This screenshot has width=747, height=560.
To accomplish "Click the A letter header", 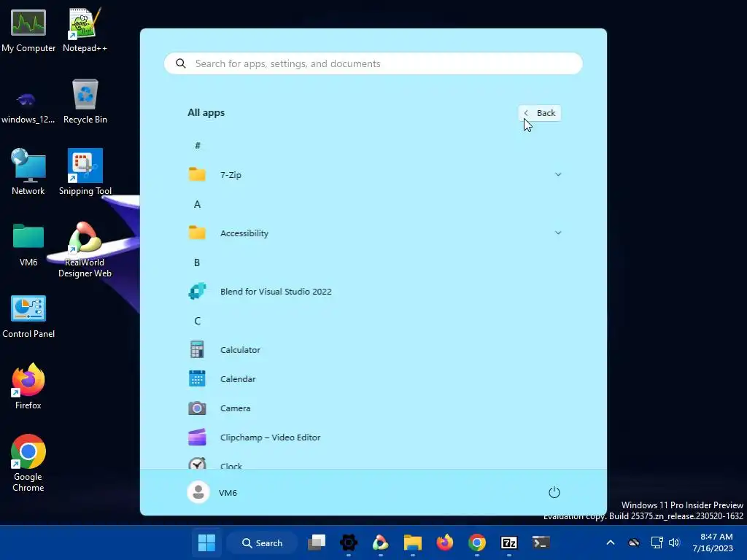I will coord(197,204).
